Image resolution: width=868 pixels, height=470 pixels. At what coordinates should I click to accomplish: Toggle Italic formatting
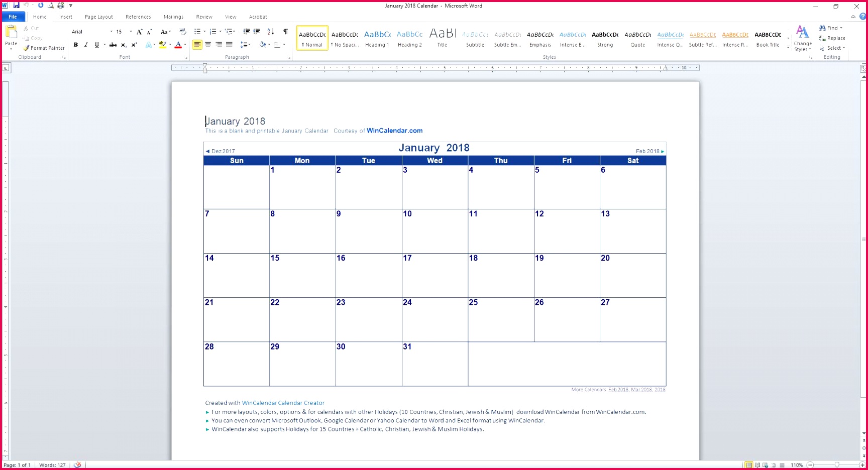pos(86,45)
